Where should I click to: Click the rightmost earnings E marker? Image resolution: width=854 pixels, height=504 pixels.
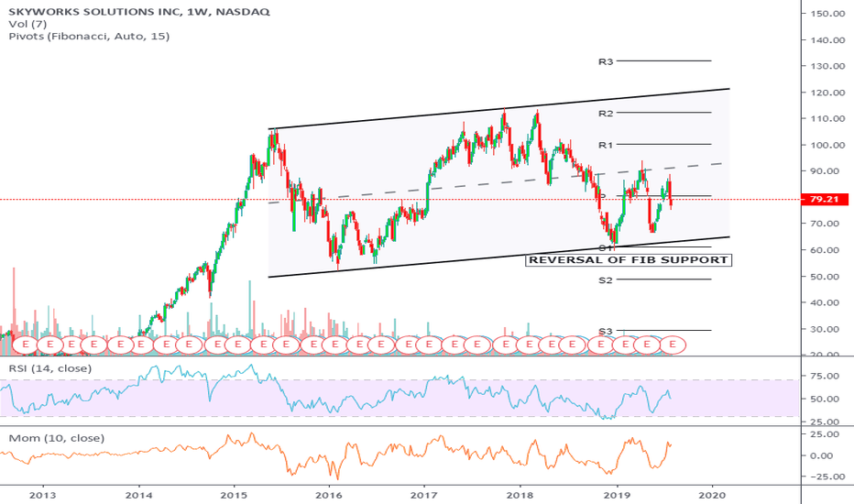(673, 345)
